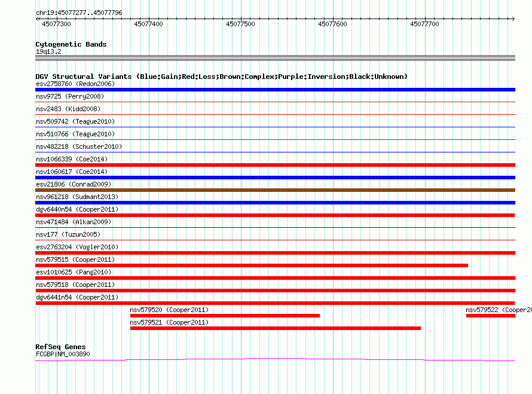This screenshot has width=532, height=394.
Task: Click the RefSeq Genes track heading
Action: [60, 347]
